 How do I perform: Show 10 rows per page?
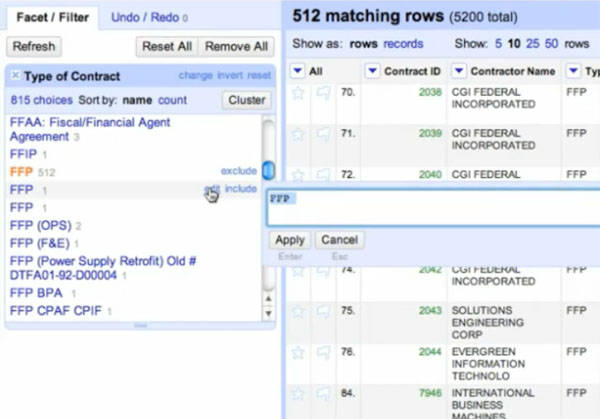514,44
